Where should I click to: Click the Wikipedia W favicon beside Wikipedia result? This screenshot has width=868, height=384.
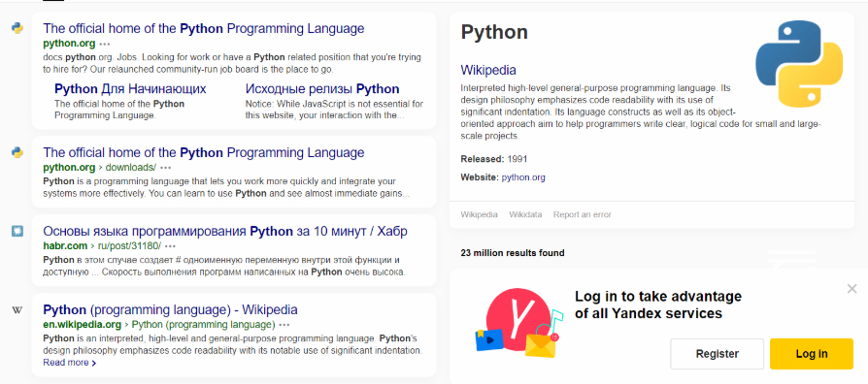click(17, 310)
